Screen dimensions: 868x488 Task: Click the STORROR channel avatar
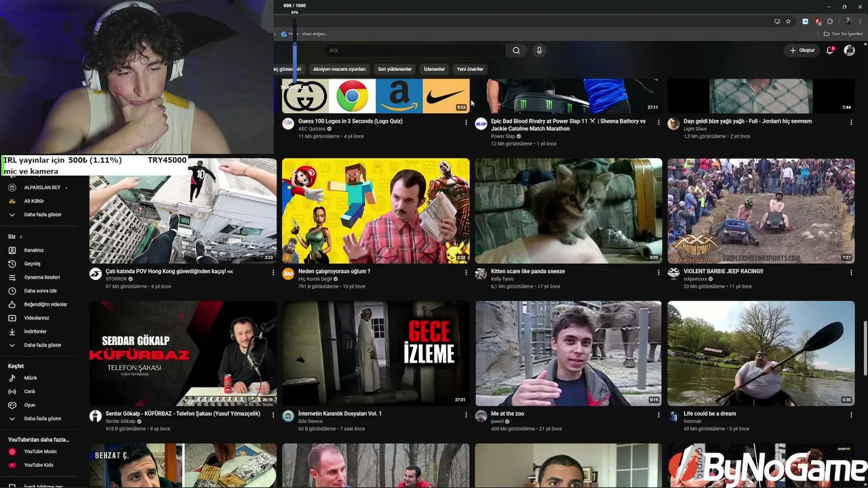pos(96,274)
